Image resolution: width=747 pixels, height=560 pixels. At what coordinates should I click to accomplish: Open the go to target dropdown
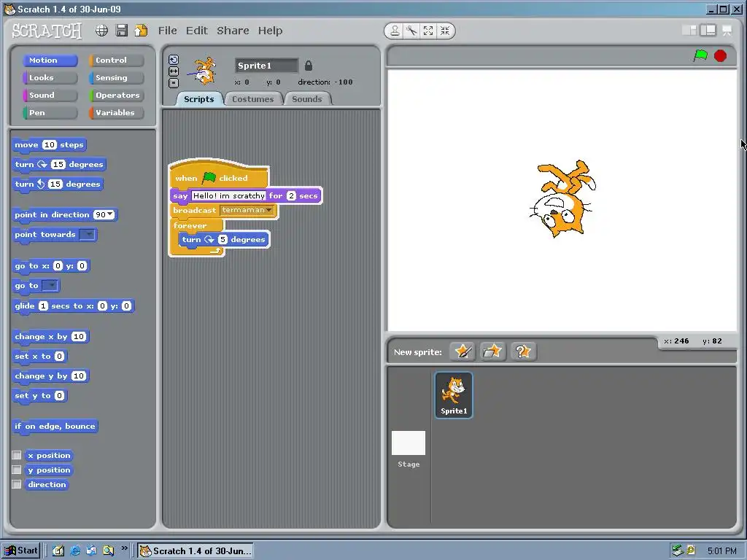click(x=50, y=286)
